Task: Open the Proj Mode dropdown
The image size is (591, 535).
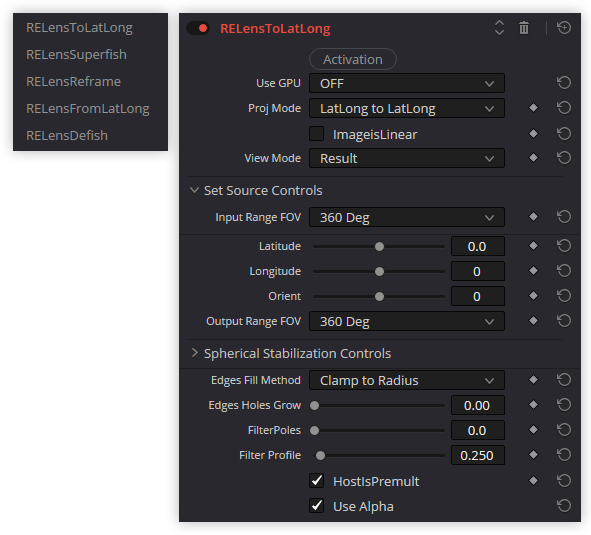Action: 407,108
